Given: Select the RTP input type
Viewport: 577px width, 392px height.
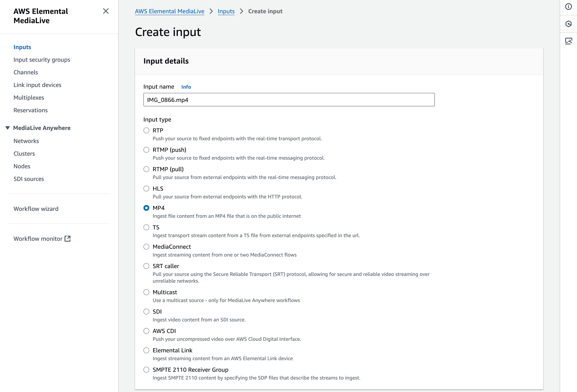Looking at the screenshot, I should pyautogui.click(x=146, y=131).
